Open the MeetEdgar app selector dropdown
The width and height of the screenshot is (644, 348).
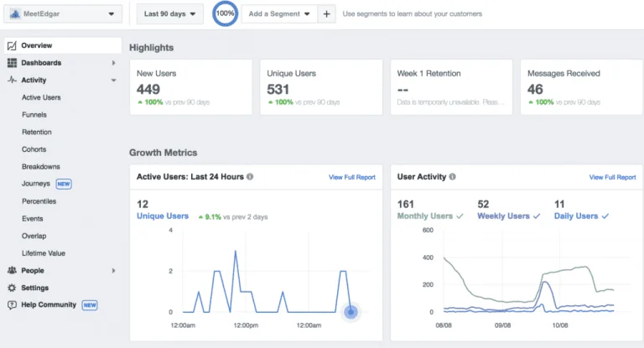(63, 14)
